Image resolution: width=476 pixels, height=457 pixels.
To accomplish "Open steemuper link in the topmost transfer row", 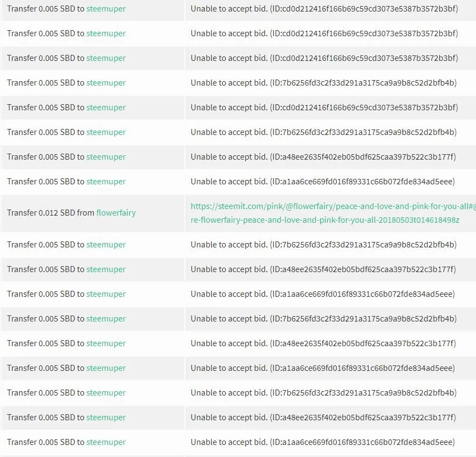I will (106, 9).
